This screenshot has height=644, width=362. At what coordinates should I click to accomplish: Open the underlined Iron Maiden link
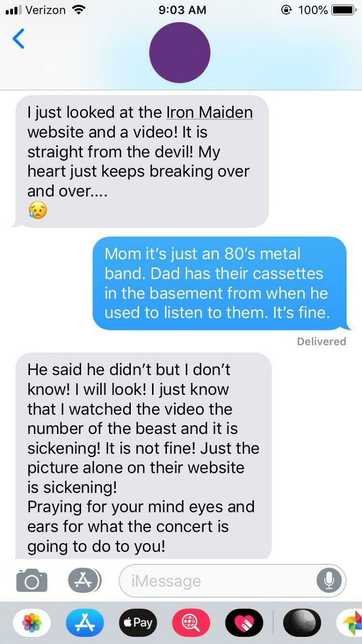tap(209, 113)
